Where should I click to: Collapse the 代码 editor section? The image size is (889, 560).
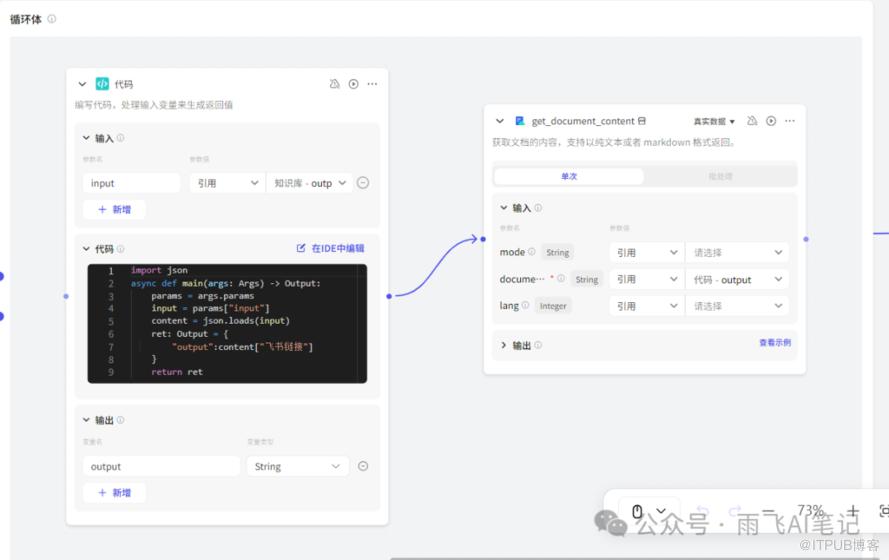click(x=86, y=249)
